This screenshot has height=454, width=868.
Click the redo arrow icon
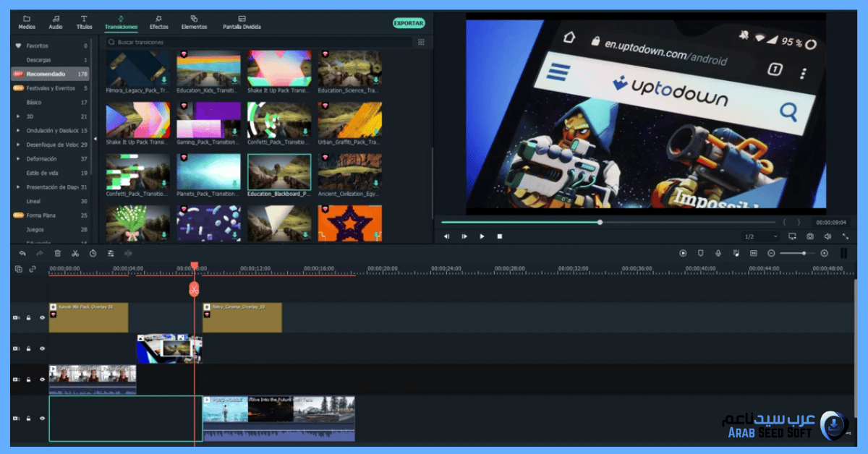pyautogui.click(x=40, y=253)
